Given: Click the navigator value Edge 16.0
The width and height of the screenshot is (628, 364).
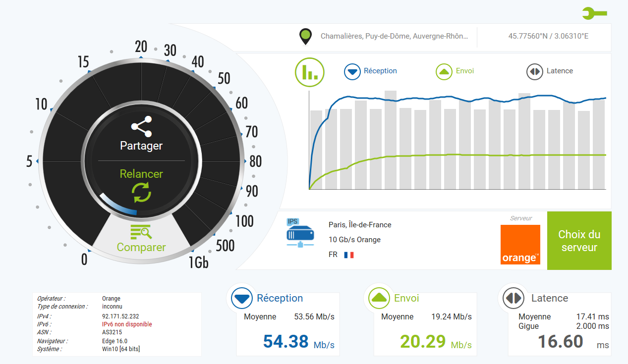Looking at the screenshot, I should tap(114, 341).
